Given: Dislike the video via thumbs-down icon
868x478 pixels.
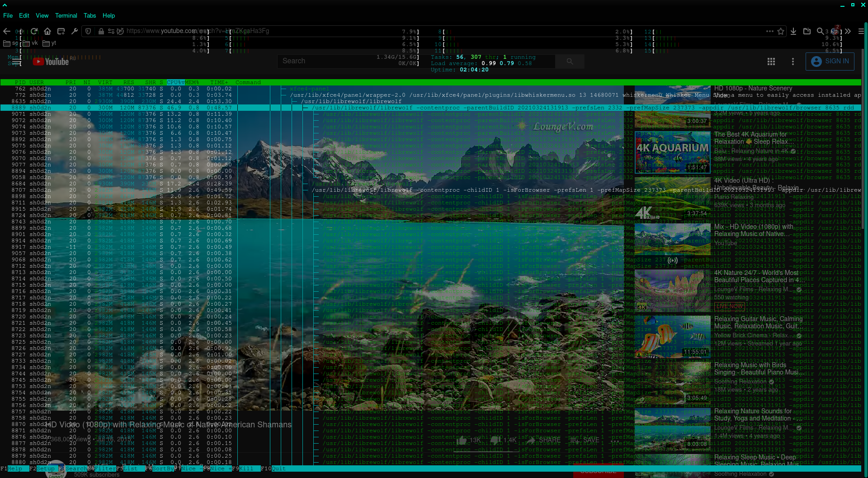Looking at the screenshot, I should (496, 440).
